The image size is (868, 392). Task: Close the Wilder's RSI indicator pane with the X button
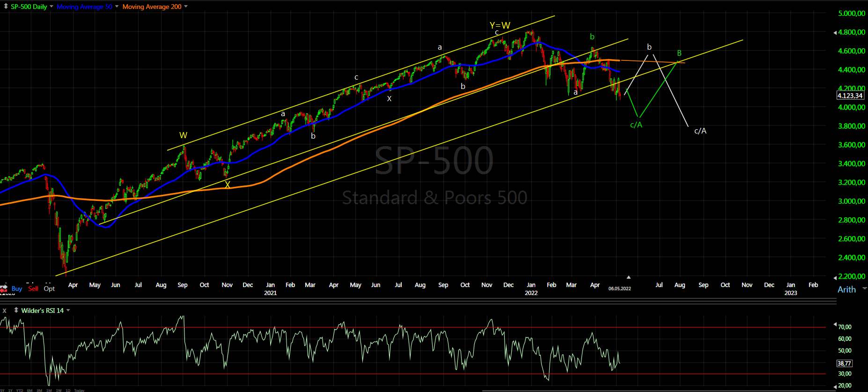click(5, 311)
